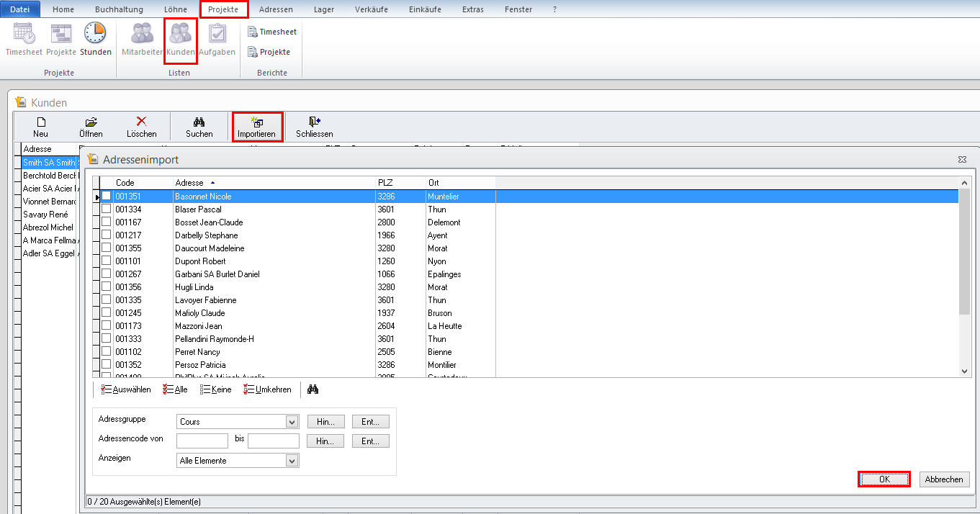
Task: Open the Kunden list icon
Action: [181, 39]
